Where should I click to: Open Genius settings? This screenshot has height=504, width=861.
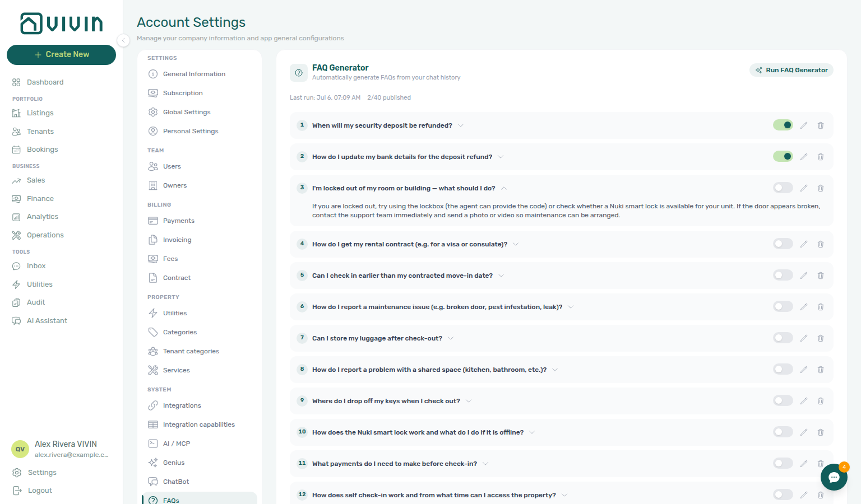(x=200, y=463)
